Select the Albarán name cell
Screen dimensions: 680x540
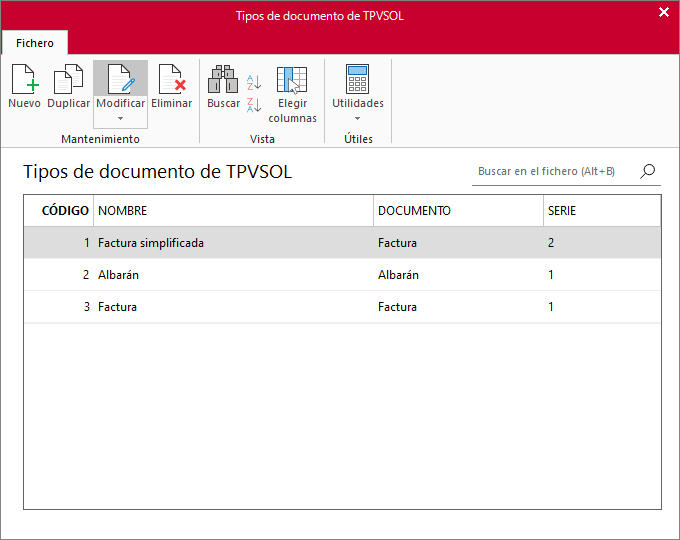click(x=233, y=275)
